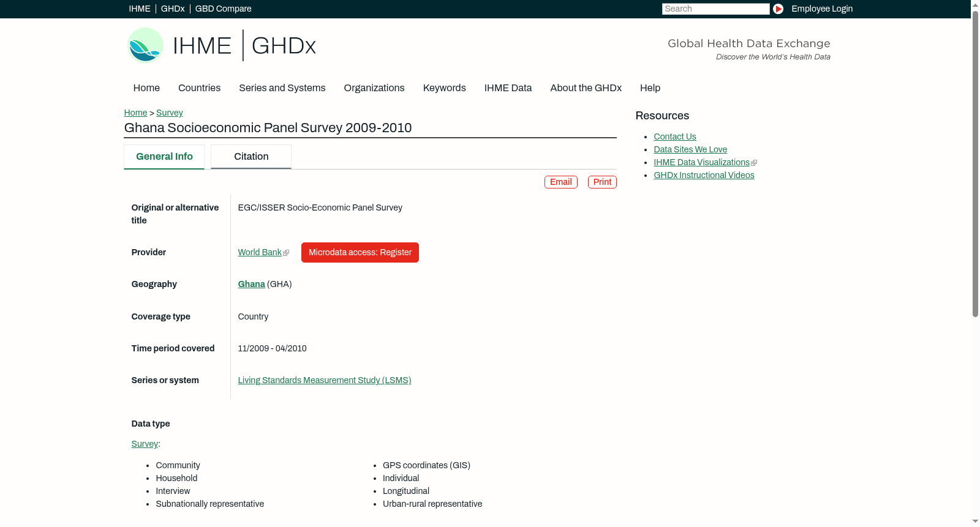
Task: Click the text EGC/ISSER Socio-Economic Panel Survey
Action: (x=320, y=207)
